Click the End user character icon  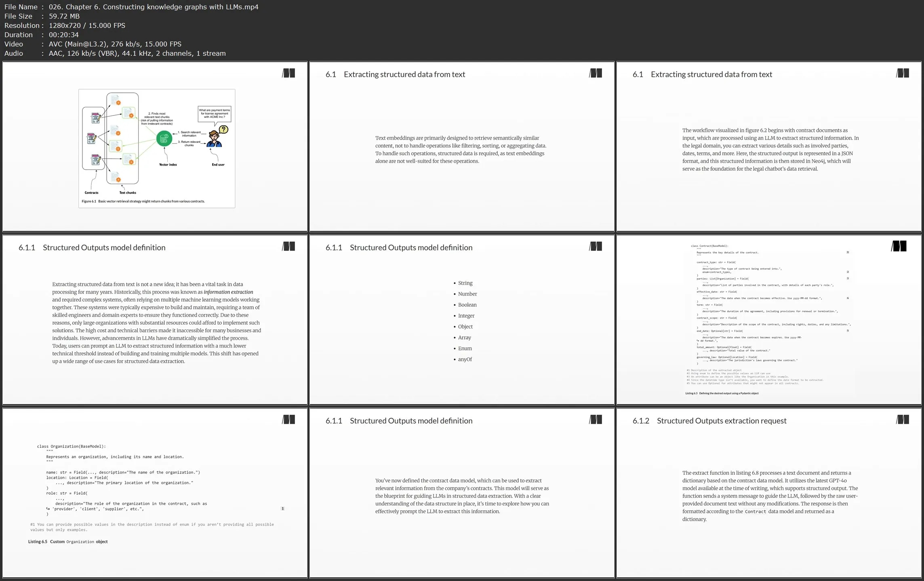point(214,139)
